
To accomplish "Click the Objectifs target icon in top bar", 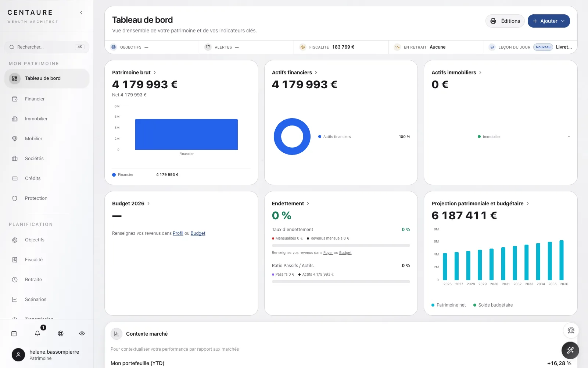I will point(114,47).
